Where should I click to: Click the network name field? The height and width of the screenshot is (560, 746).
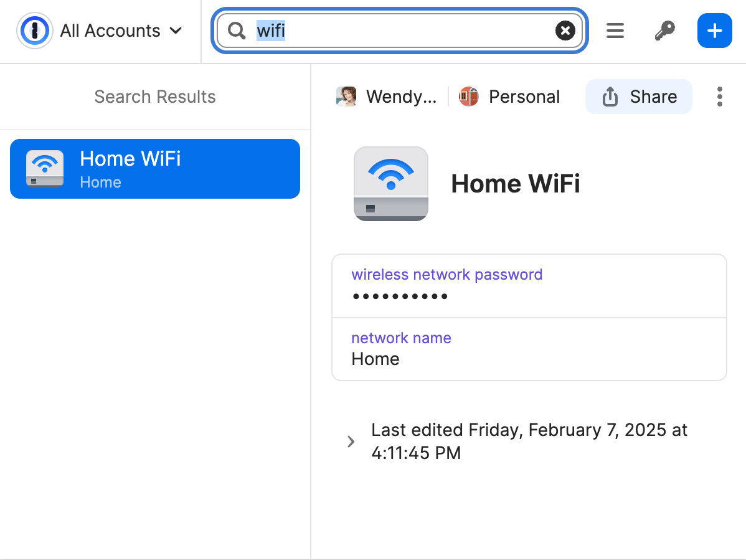pos(529,349)
